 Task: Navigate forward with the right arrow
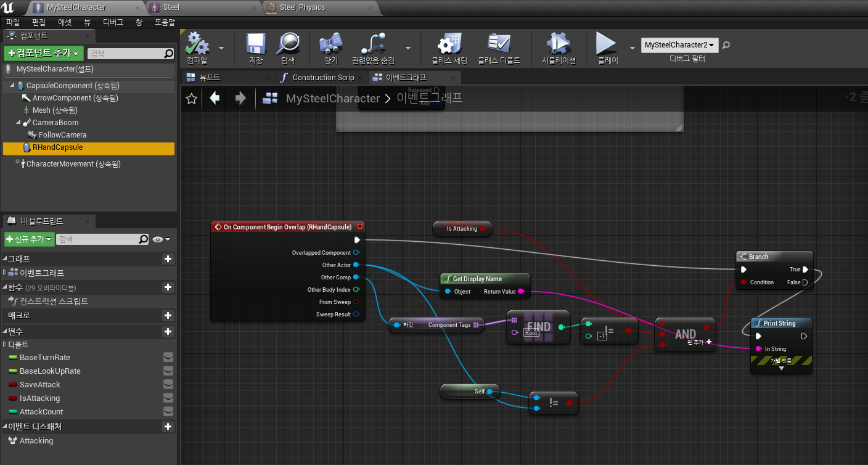(x=240, y=98)
